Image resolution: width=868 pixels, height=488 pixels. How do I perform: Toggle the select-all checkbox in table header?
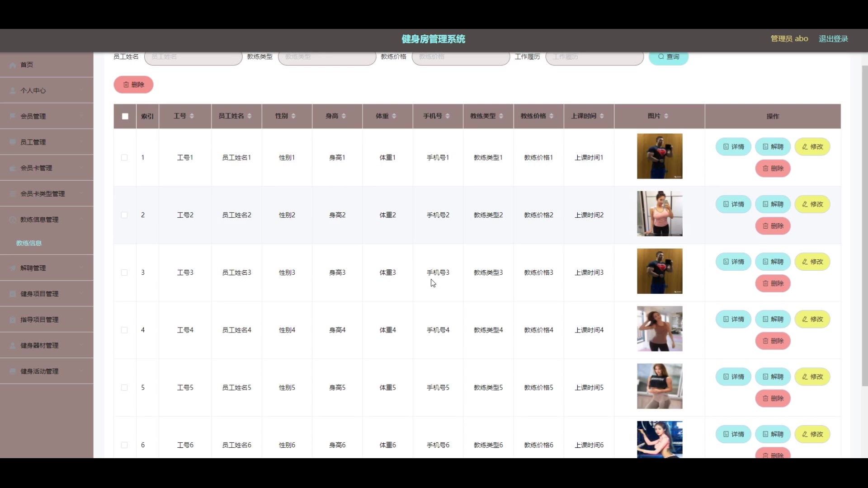[125, 116]
